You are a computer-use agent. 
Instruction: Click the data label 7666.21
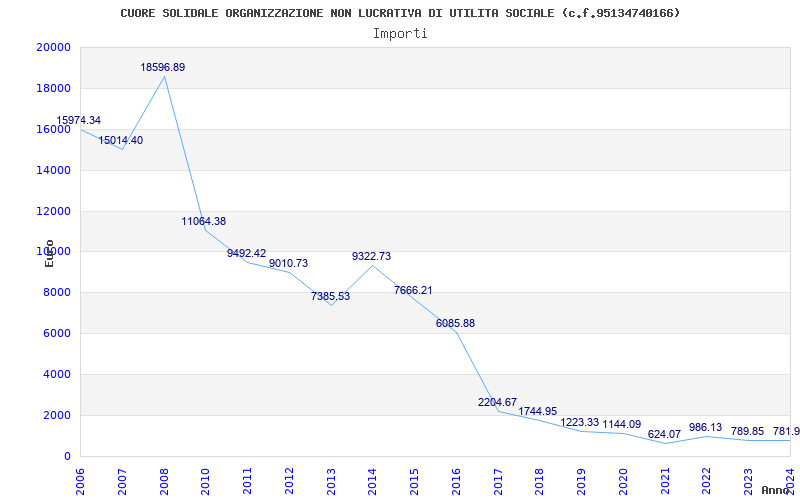(x=413, y=290)
